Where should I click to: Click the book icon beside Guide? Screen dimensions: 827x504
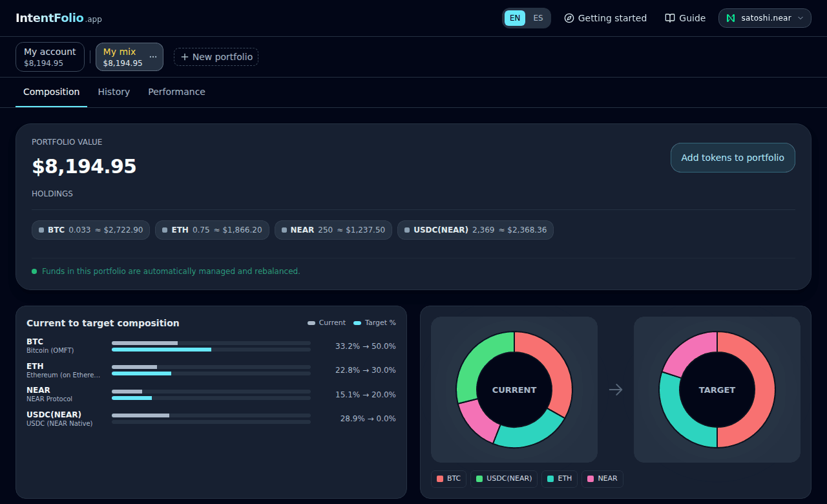670,18
